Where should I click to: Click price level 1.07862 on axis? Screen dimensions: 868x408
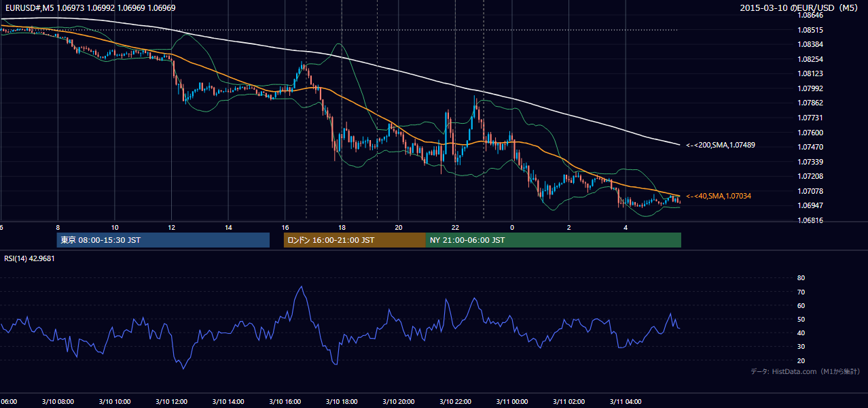[x=811, y=103]
